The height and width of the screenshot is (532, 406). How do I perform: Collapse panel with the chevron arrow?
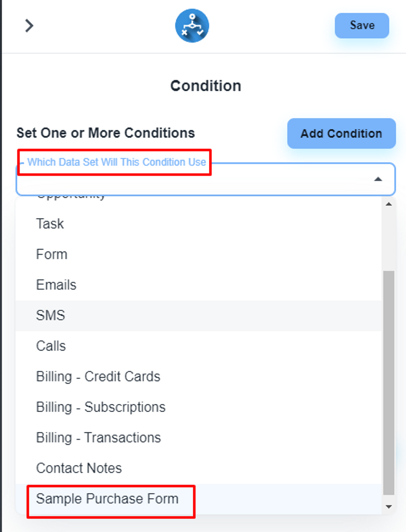(x=29, y=26)
